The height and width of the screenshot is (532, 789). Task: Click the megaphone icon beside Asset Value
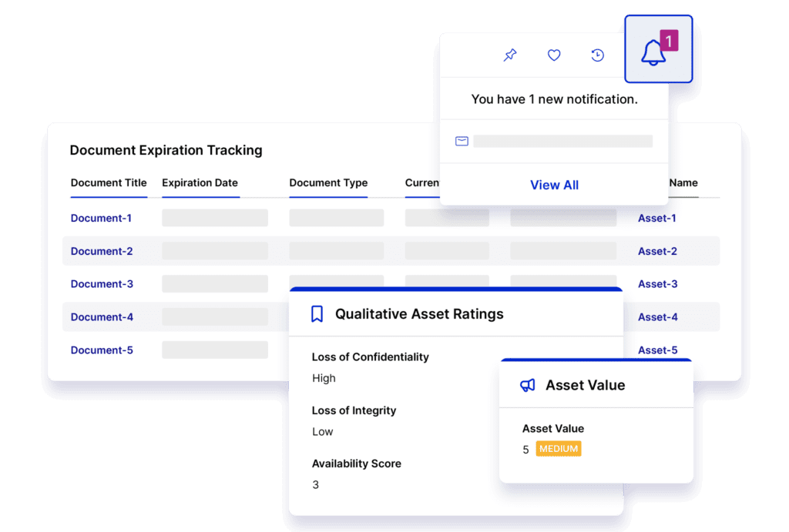pos(527,385)
